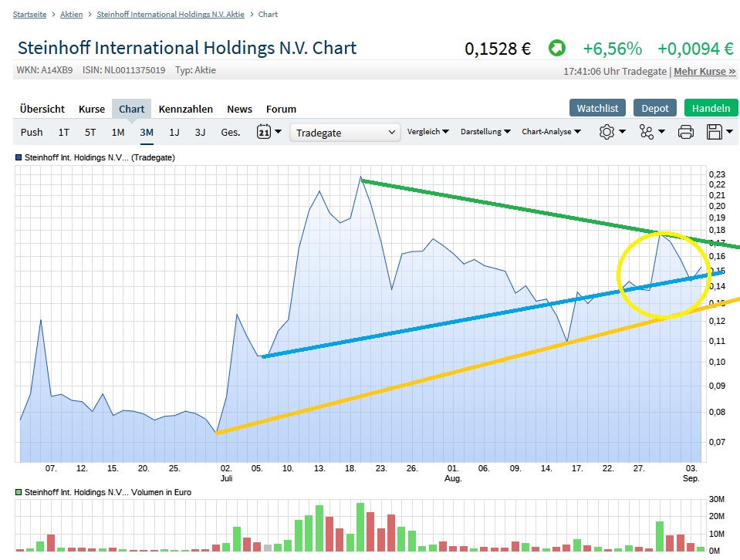Click the Steinhoff (Tradegate) chart legend label
Image resolution: width=740 pixels, height=560 pixels.
pyautogui.click(x=100, y=157)
